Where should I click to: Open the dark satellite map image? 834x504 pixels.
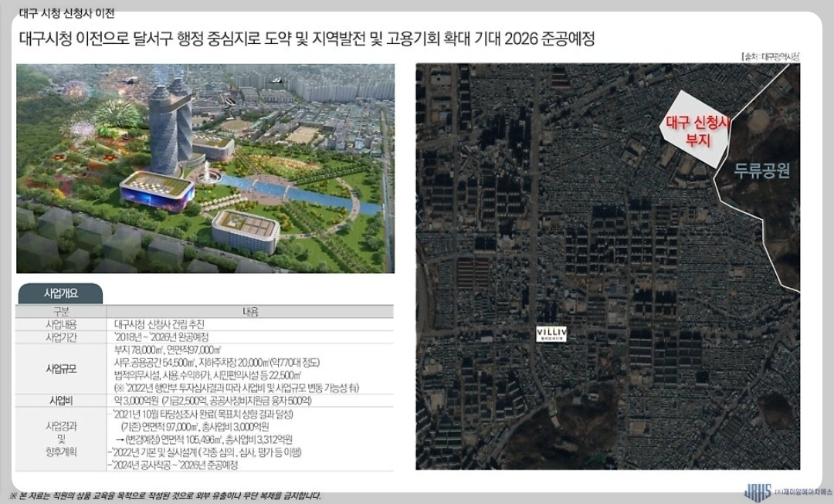point(608,266)
